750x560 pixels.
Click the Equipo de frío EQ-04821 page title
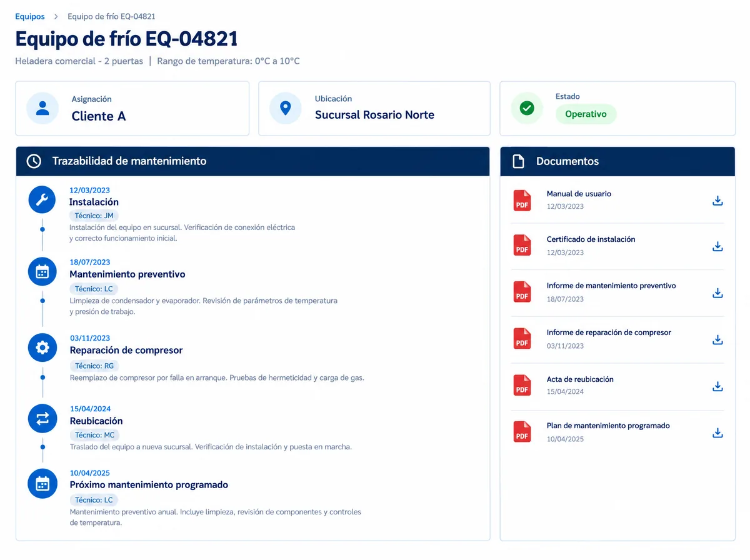coord(127,39)
